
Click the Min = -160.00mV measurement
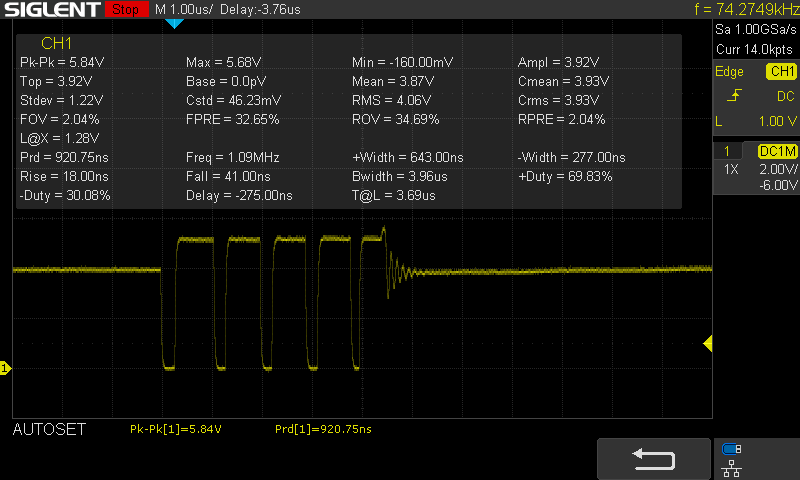403,62
